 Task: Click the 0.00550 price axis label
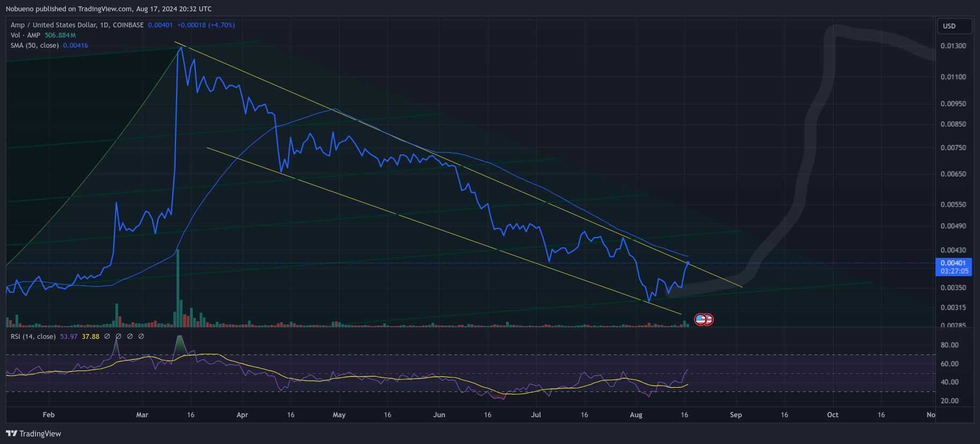coord(953,204)
